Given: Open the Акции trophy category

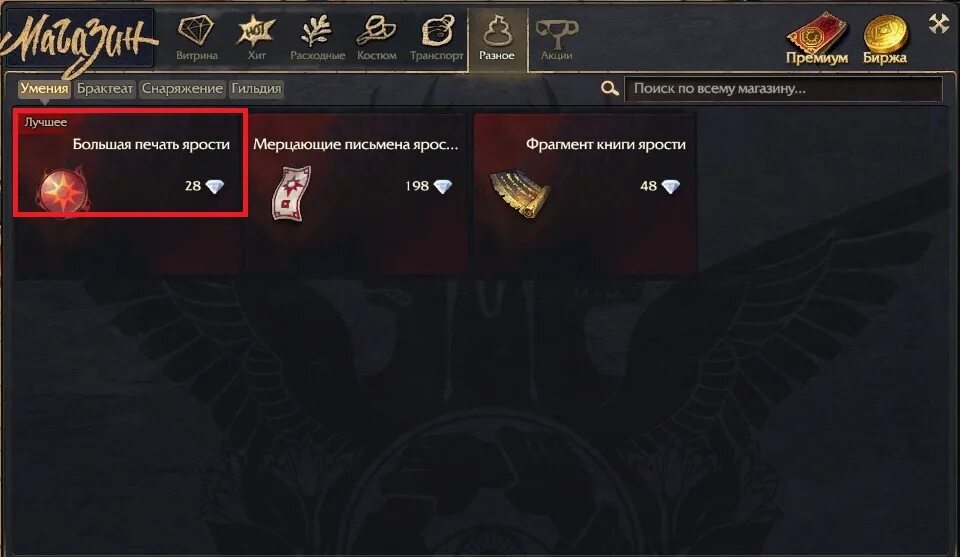Looking at the screenshot, I should 557,39.
